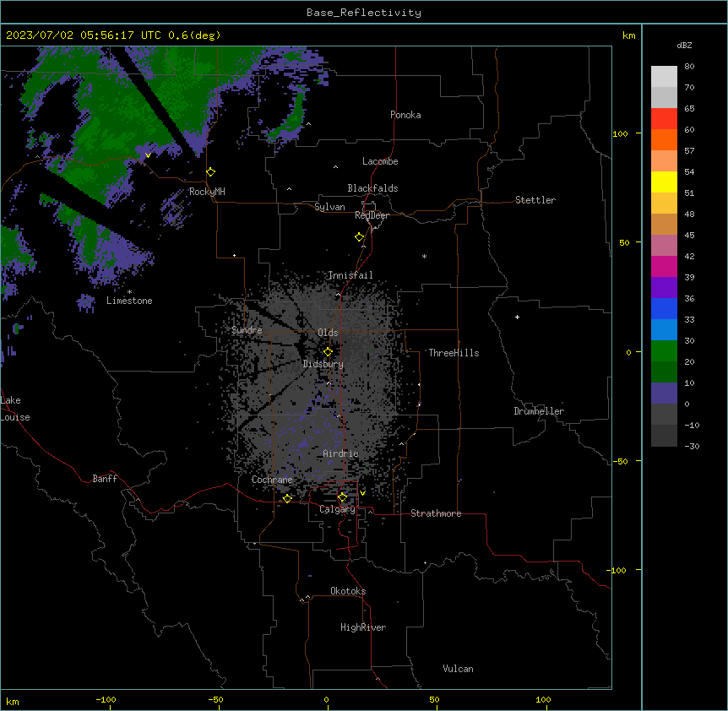Click the Vulcan town label
The width and height of the screenshot is (728, 711).
pos(459,669)
